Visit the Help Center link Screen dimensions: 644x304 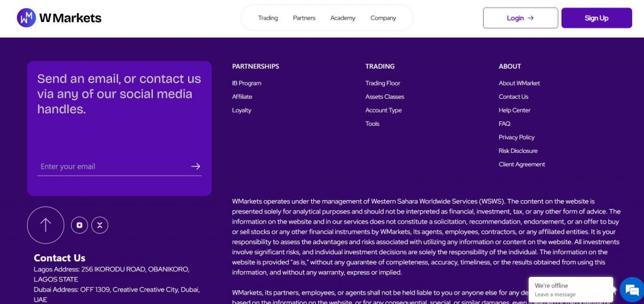coord(514,110)
